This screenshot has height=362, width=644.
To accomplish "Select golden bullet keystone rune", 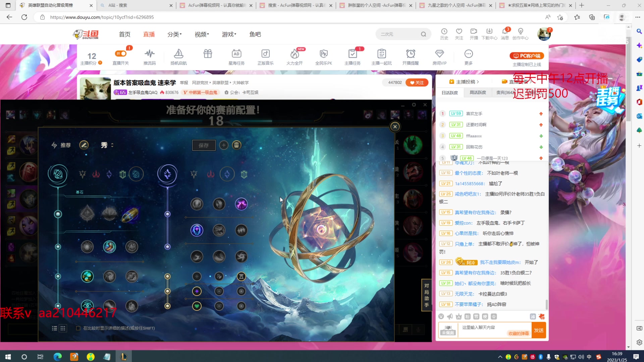I will coord(131,214).
